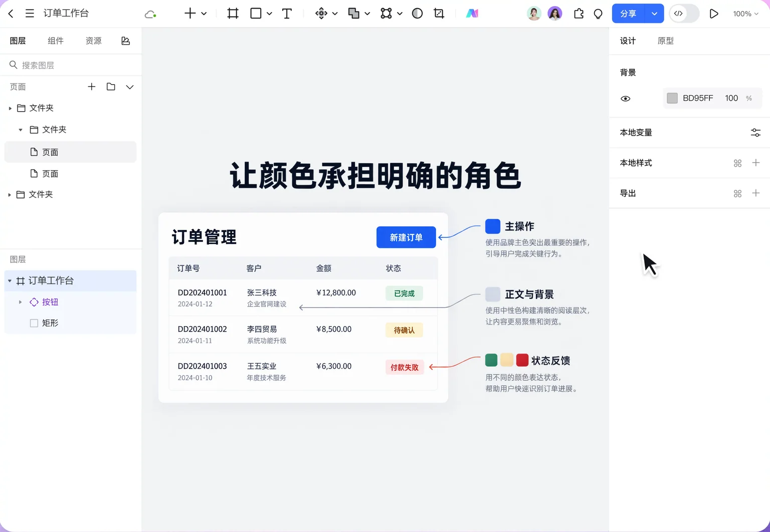Select the Frame tool in the toolbar
Screen dimensions: 770x532
coord(233,14)
